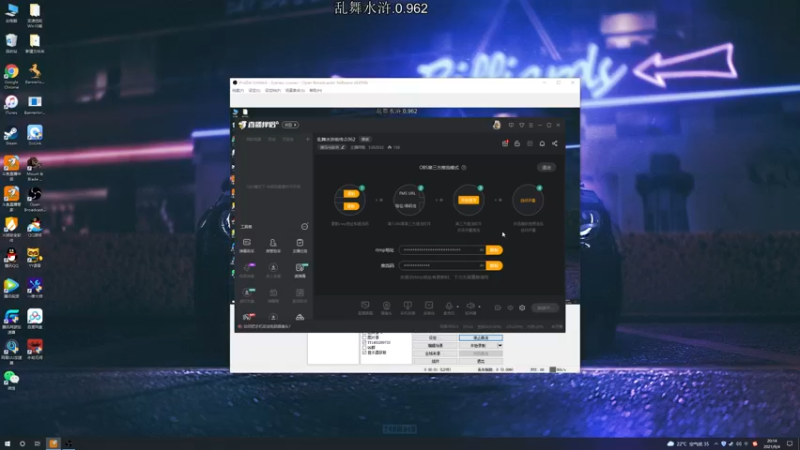Screen dimensions: 800x450
Task: Open the Baidu Netdisk desktop shortcut
Action: (35, 319)
